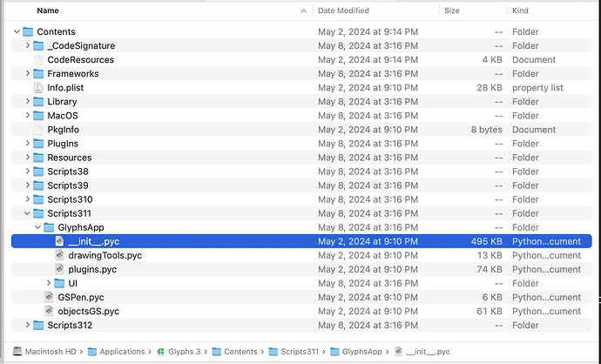Select the CodeResources document icon

[x=38, y=60]
